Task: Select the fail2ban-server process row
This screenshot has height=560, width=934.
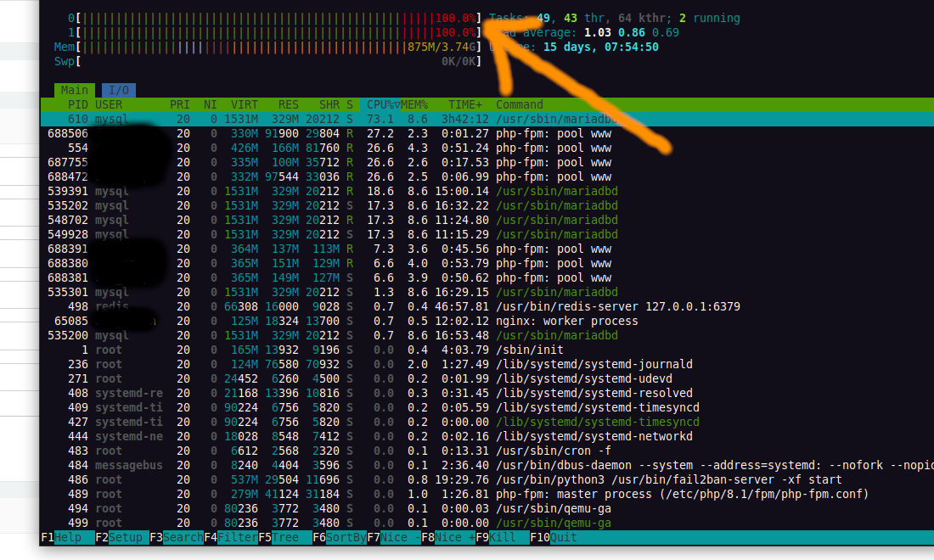Action: [487, 479]
